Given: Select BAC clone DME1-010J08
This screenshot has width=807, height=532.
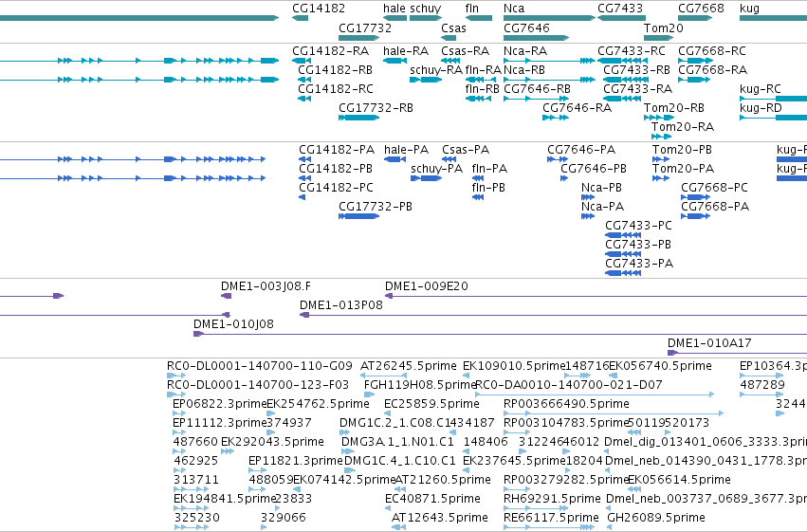Looking at the screenshot, I should click(x=233, y=324).
